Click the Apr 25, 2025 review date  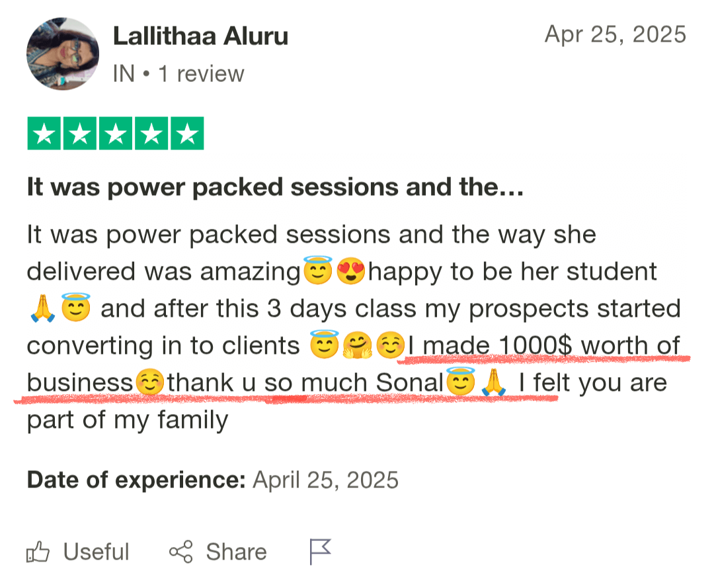tap(615, 34)
